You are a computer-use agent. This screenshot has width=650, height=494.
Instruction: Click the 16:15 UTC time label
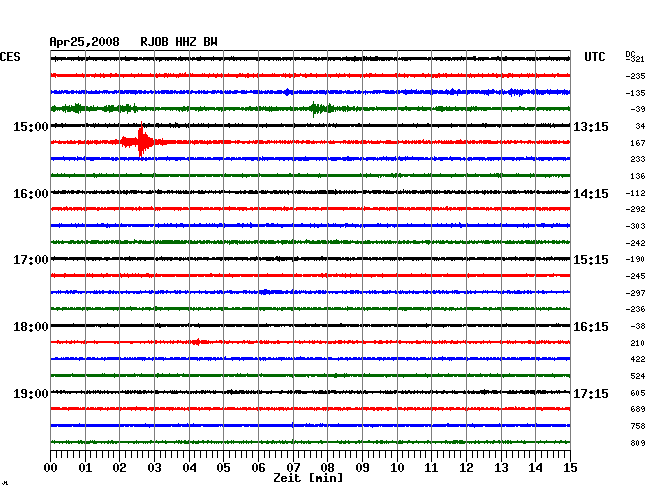[591, 327]
